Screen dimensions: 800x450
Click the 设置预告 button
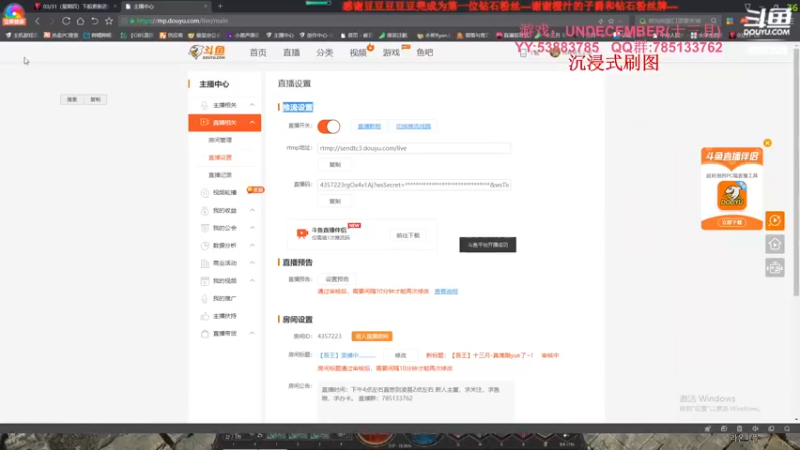[x=337, y=279]
